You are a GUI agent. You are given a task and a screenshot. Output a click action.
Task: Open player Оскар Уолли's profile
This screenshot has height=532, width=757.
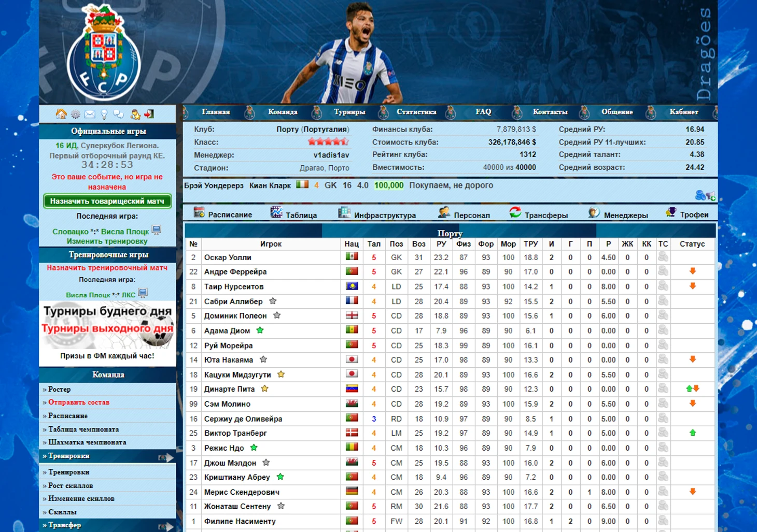[x=228, y=257]
